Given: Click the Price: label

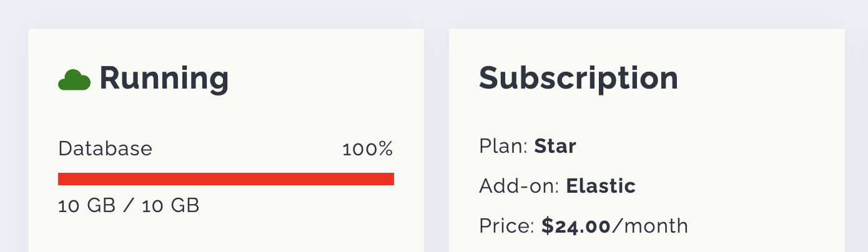Looking at the screenshot, I should (x=506, y=226).
